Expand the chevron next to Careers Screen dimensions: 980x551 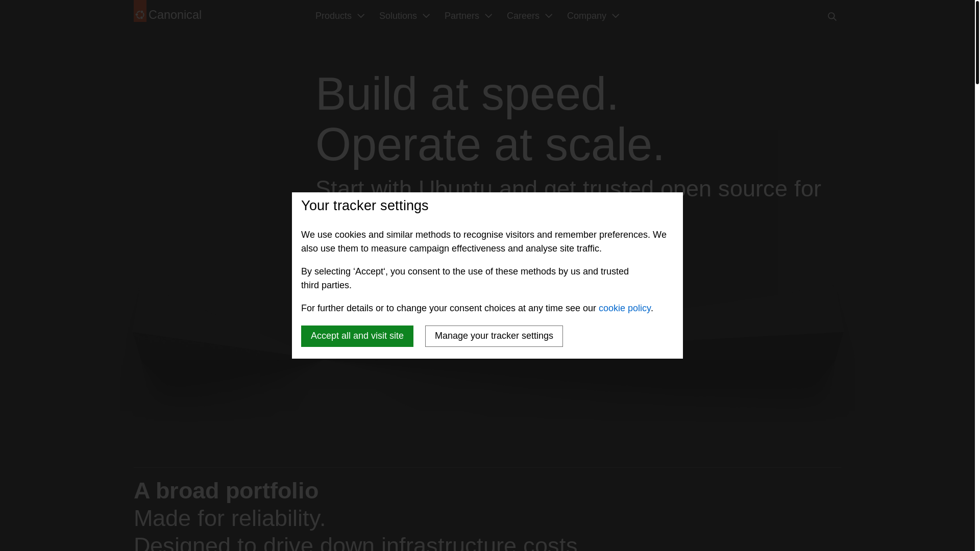pos(549,16)
